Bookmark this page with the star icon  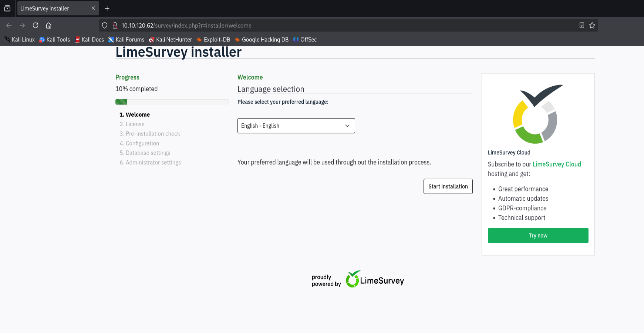tap(592, 26)
